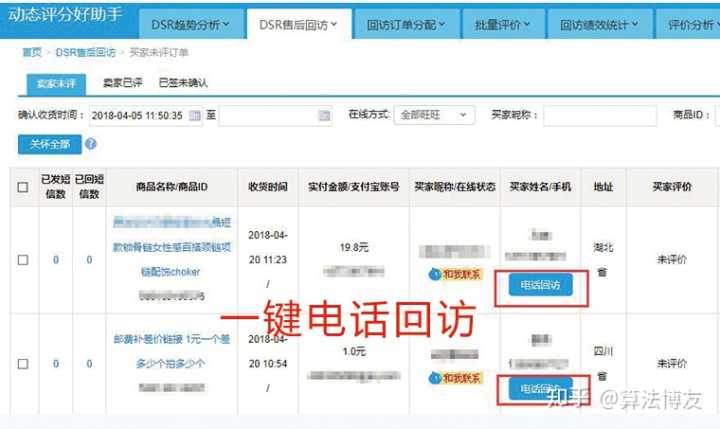Click 已回短信数 value 0 in 邮费补差价 row
This screenshot has height=429, width=720.
89,364
